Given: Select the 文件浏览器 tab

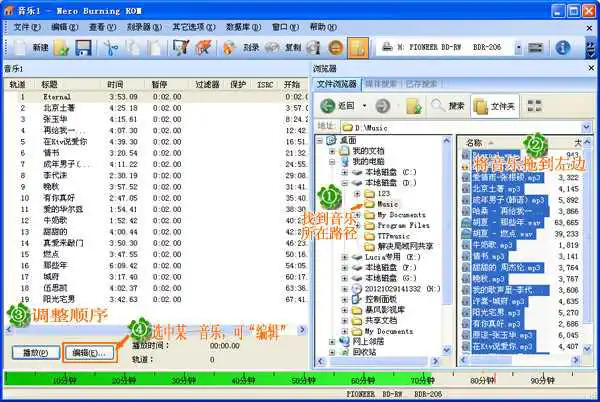Looking at the screenshot, I should click(x=337, y=84).
